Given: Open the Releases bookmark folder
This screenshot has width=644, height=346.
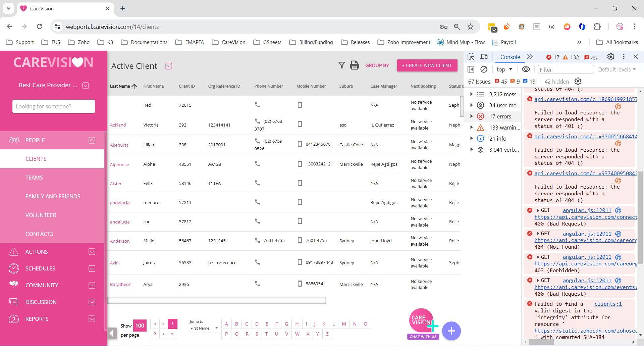Looking at the screenshot, I should coord(355,42).
